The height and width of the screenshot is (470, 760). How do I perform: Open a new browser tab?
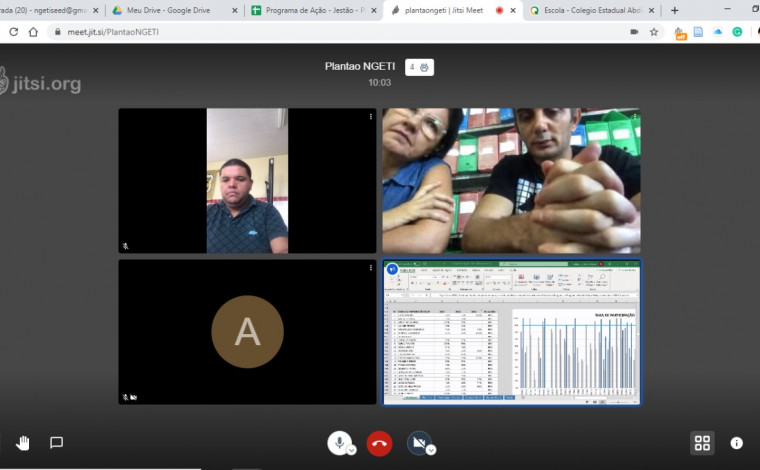coord(675,10)
